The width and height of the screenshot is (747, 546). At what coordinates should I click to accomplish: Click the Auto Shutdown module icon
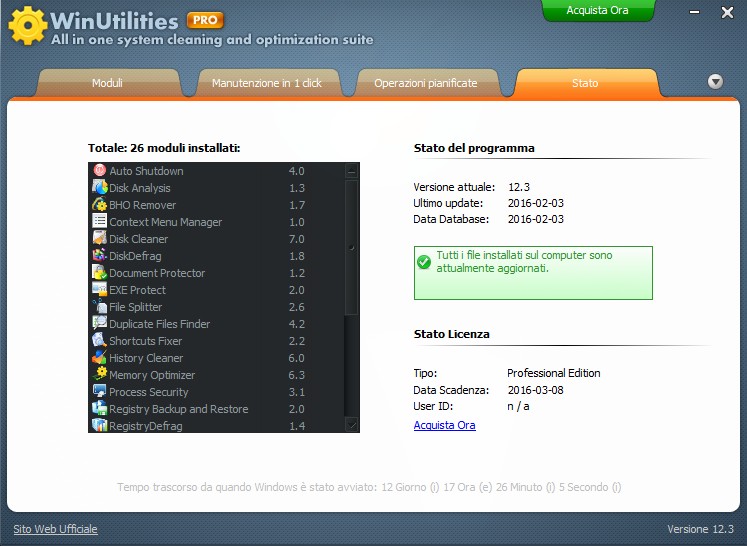100,170
